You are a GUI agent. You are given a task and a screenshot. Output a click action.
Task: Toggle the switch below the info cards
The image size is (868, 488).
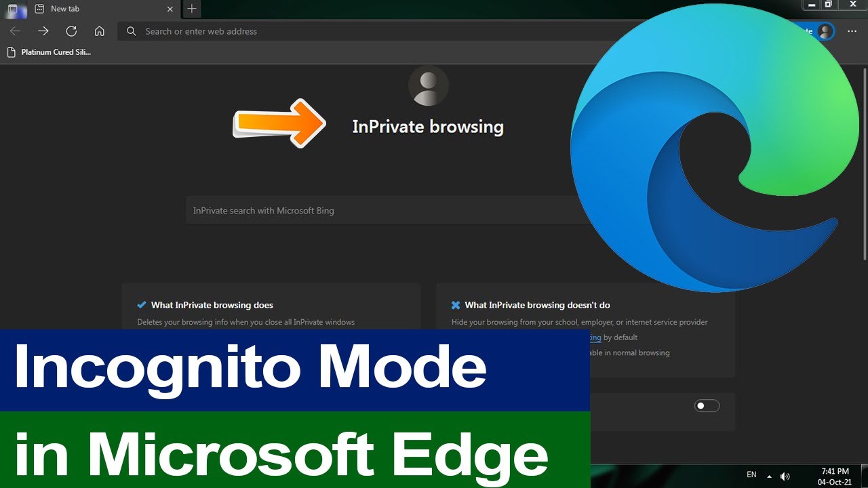707,406
